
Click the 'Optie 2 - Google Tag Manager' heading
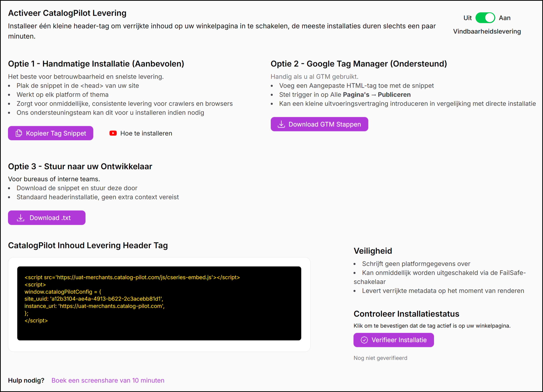pos(358,64)
